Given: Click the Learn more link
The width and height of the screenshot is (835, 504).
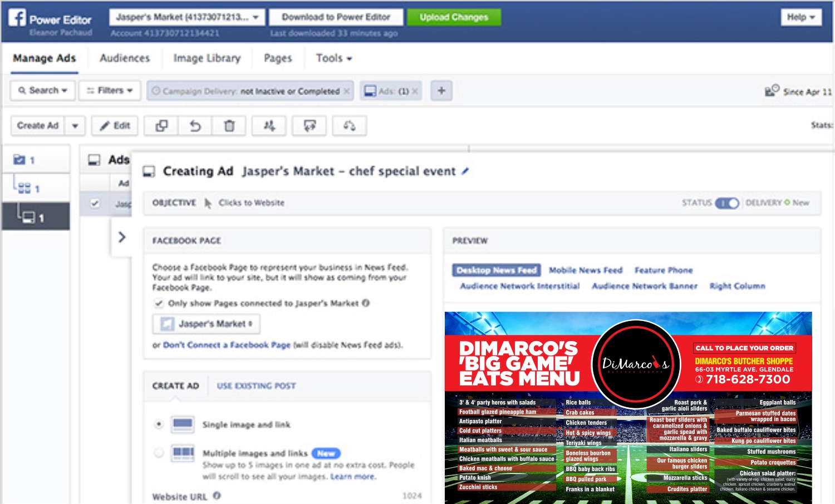Looking at the screenshot, I should point(353,477).
